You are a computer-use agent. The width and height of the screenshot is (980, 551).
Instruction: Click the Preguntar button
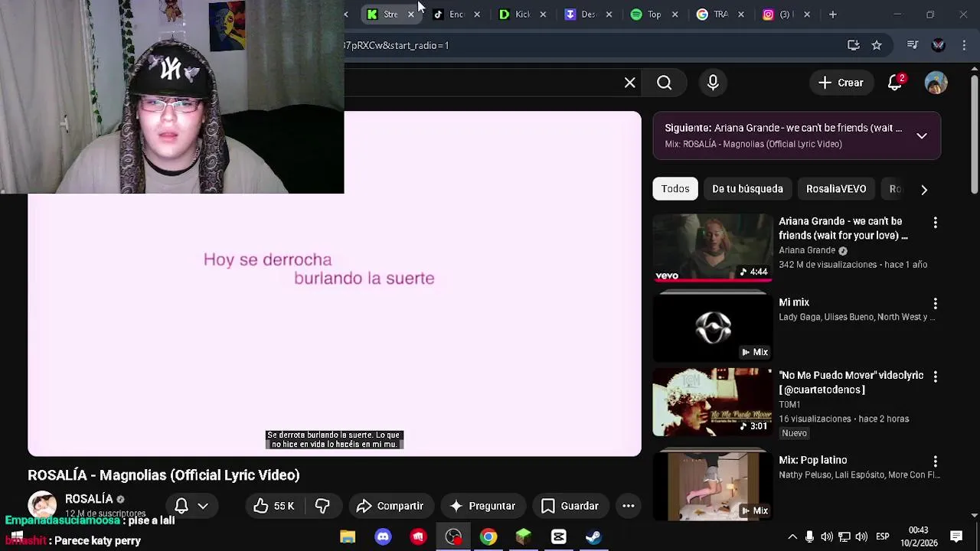(482, 506)
